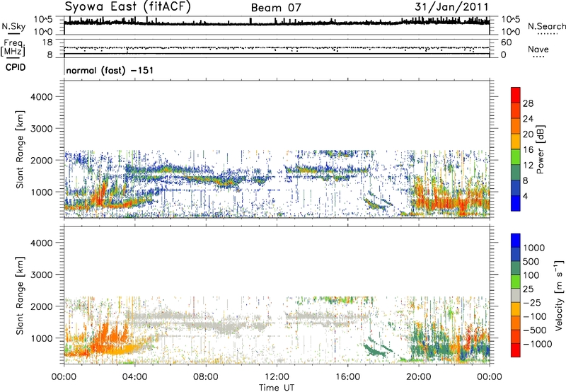Viewport: 566px width, 392px height.
Task: Click the "04:00" time tick label
Action: pos(134,377)
